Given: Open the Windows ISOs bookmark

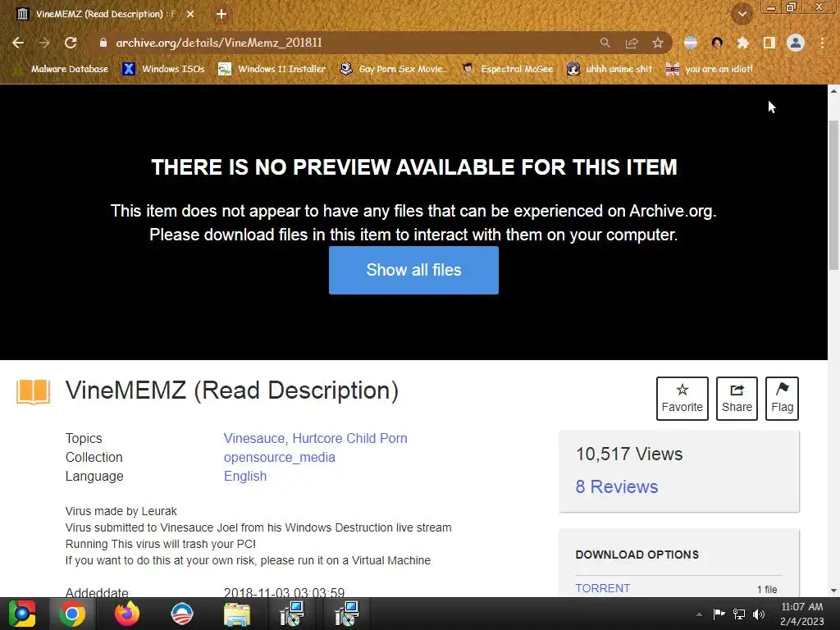Looking at the screenshot, I should click(163, 69).
